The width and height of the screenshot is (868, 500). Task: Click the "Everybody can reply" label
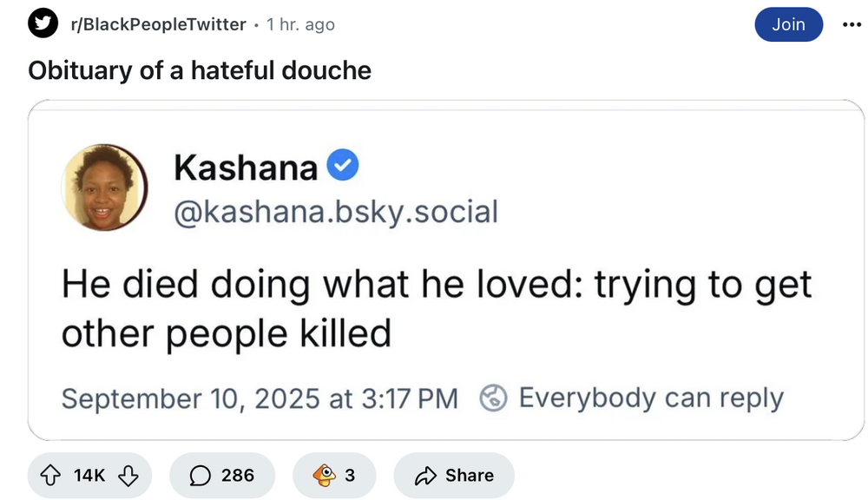pyautogui.click(x=651, y=398)
